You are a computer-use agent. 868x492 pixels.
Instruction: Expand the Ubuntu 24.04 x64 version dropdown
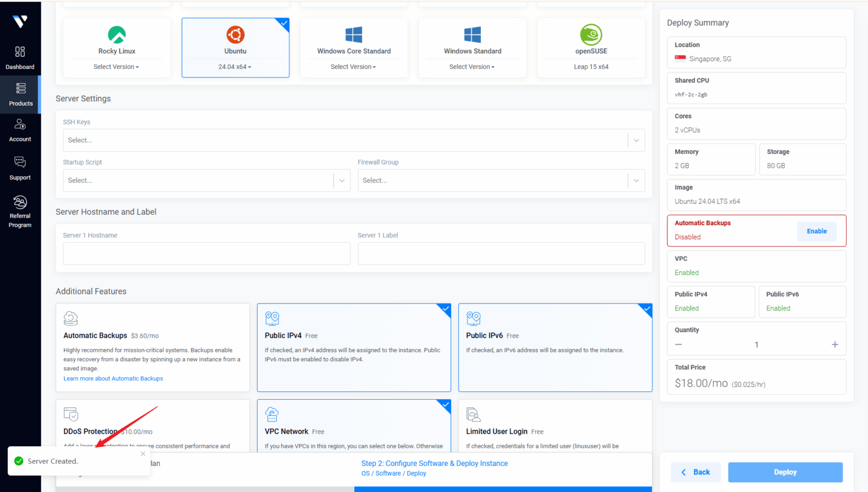(236, 66)
